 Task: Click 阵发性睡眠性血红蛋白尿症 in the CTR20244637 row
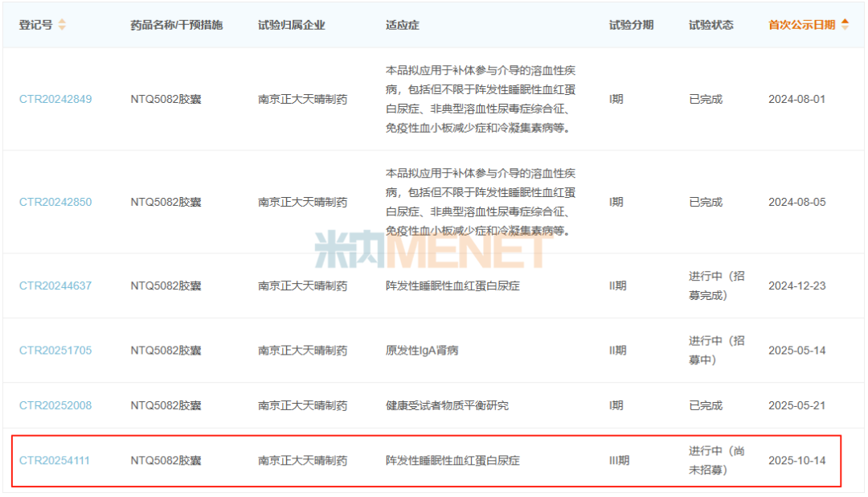(452, 286)
